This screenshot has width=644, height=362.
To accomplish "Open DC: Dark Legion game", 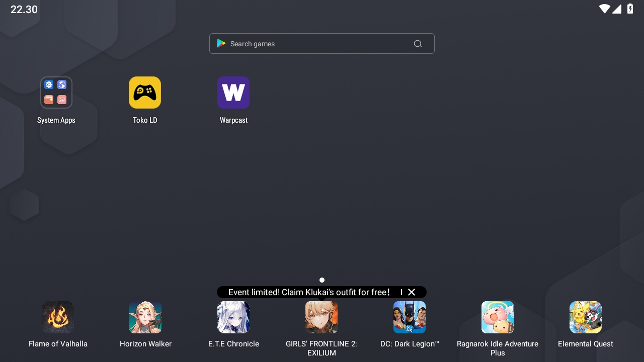I will (x=410, y=317).
